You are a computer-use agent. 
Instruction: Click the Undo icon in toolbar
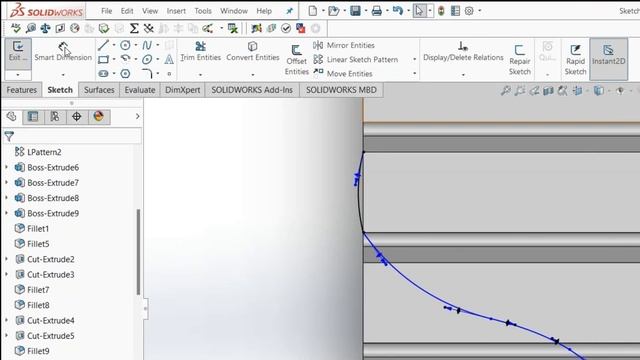click(398, 11)
